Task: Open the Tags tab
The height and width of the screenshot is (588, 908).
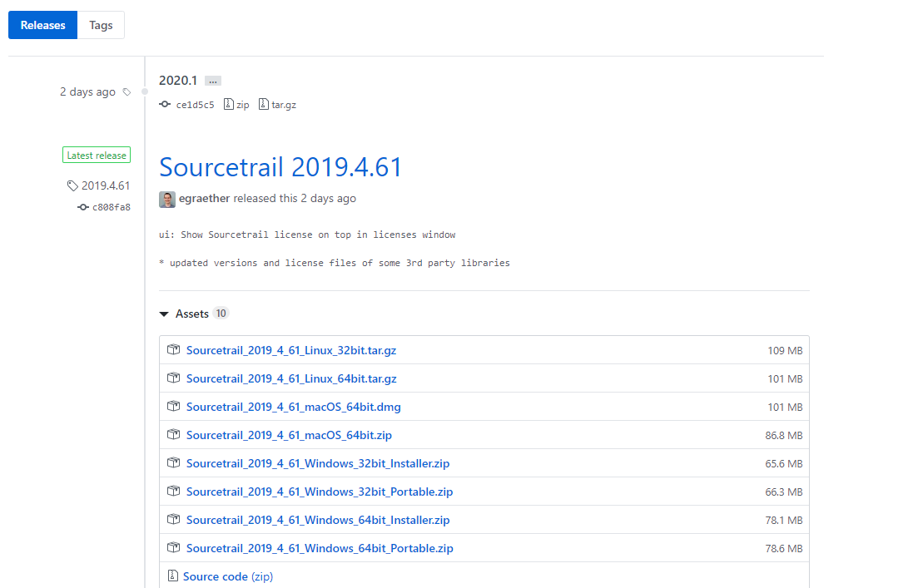Action: (101, 25)
